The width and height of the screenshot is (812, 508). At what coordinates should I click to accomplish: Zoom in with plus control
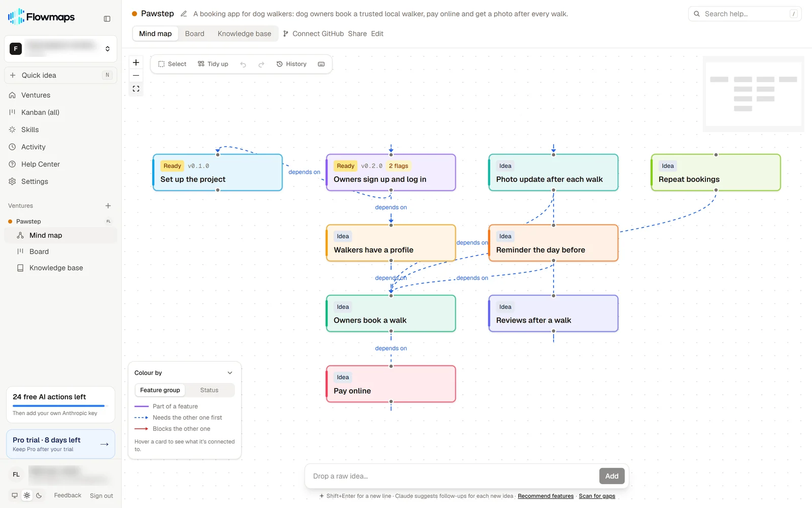pos(136,62)
